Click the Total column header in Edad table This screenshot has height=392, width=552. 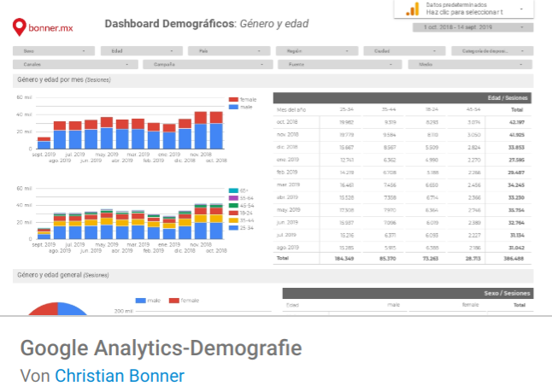(517, 110)
